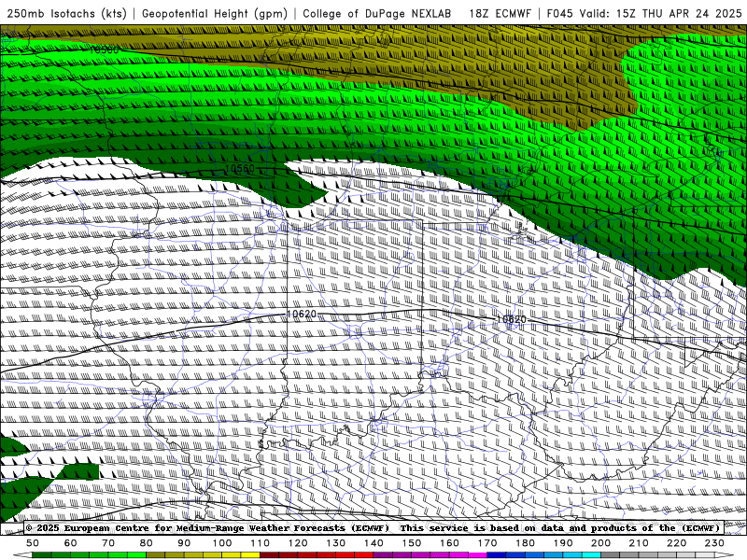Click the 130 value on the color scale
Viewport: 747px width, 560px height.
(x=335, y=543)
